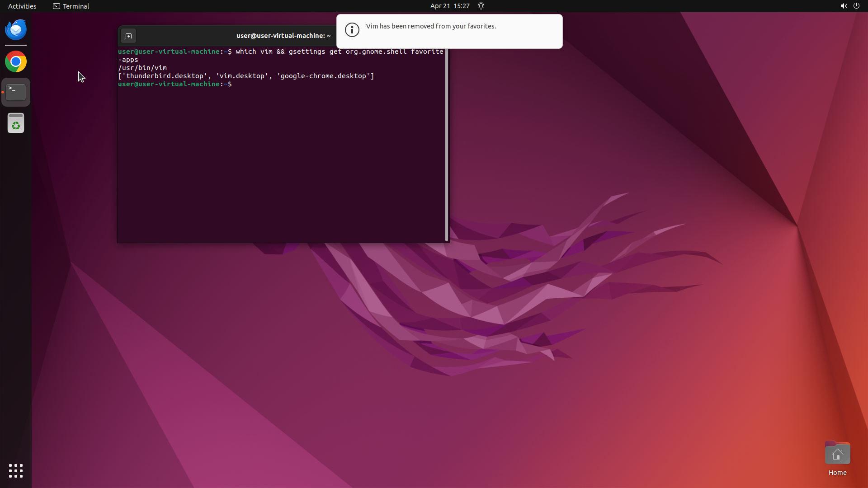Screen dimensions: 868x488
Task: Click the Activities button
Action: [22, 6]
